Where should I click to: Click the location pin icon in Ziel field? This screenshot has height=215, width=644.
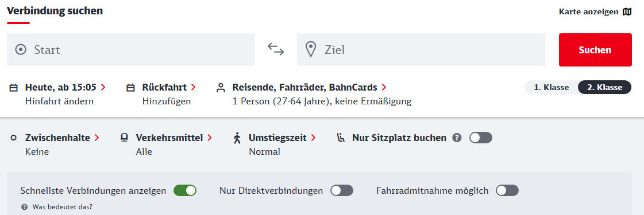311,49
